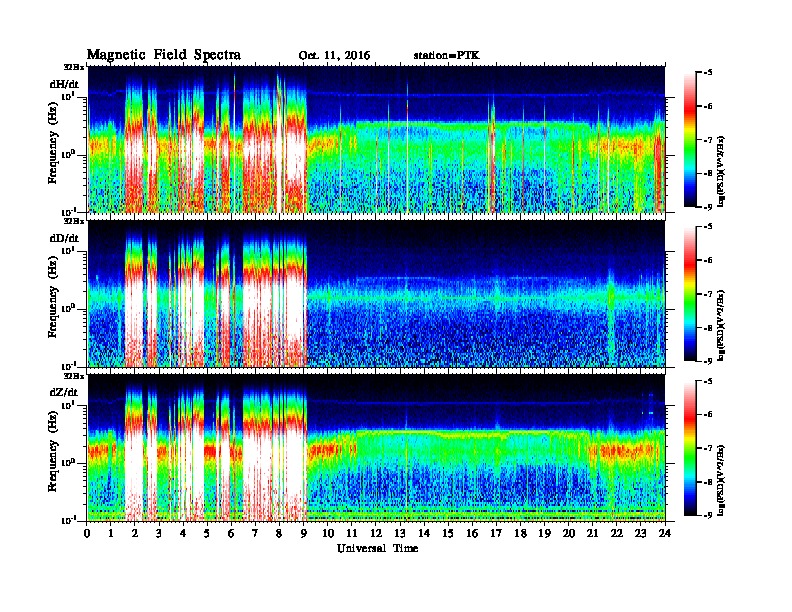The image size is (792, 612).
Task: Click hour 0 on the Universal Time axis
Action: click(x=87, y=533)
